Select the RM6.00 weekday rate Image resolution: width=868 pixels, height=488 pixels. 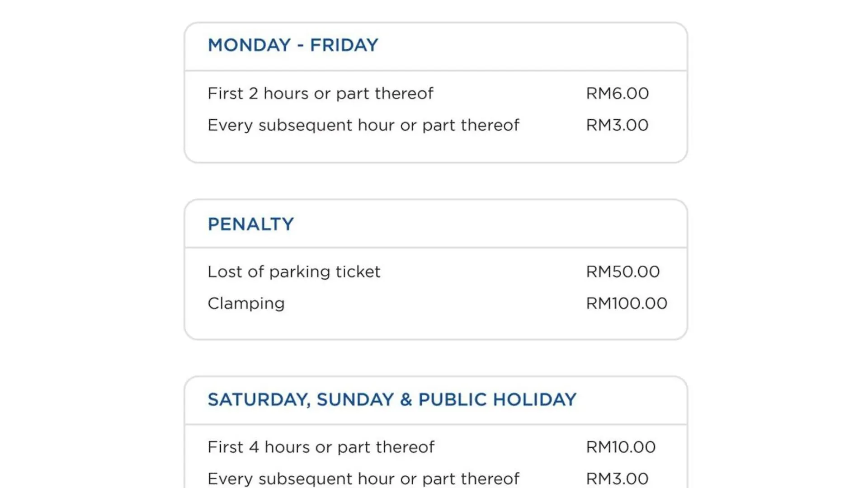pos(617,94)
